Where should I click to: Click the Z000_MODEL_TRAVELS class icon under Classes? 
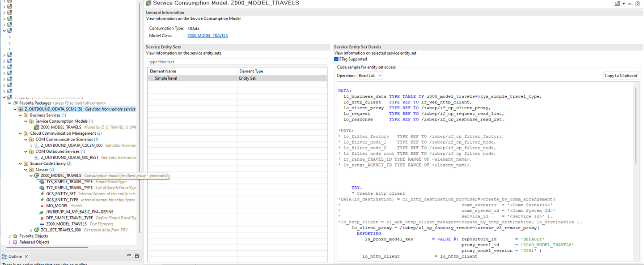pyautogui.click(x=37, y=176)
